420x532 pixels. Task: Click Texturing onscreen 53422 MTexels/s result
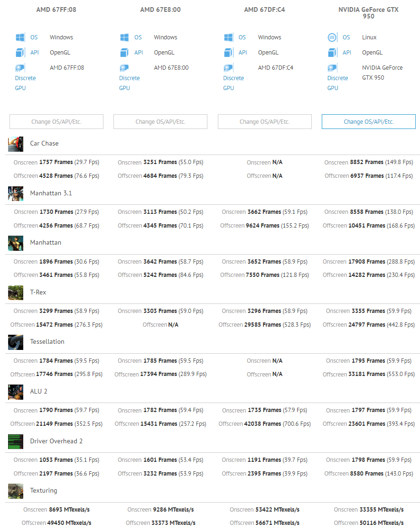coord(264,510)
